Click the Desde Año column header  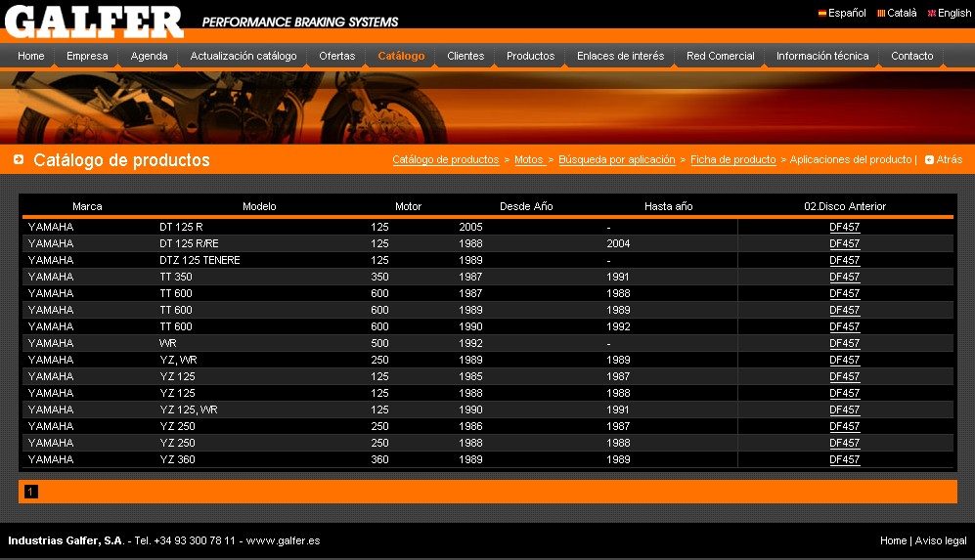526,206
